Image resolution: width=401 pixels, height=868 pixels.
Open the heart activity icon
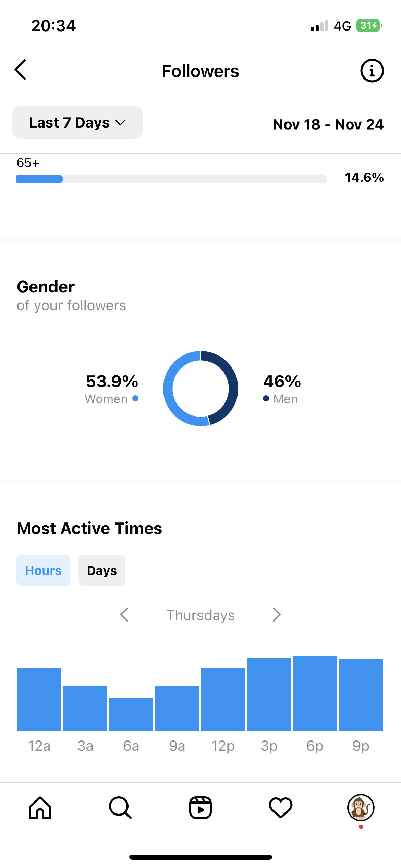281,808
